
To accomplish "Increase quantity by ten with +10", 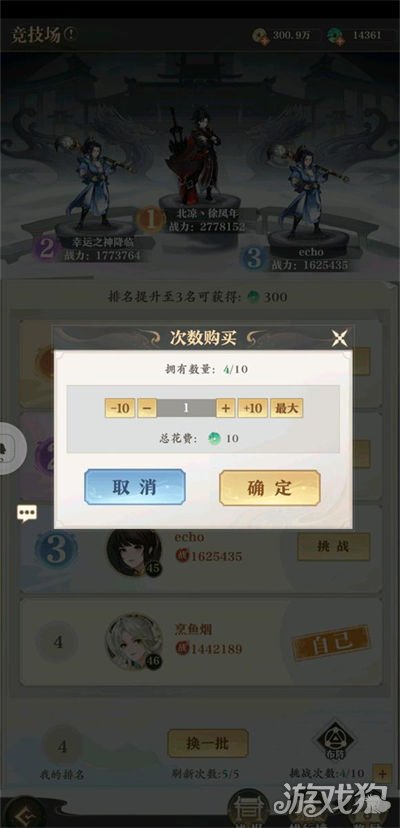I will click(253, 408).
